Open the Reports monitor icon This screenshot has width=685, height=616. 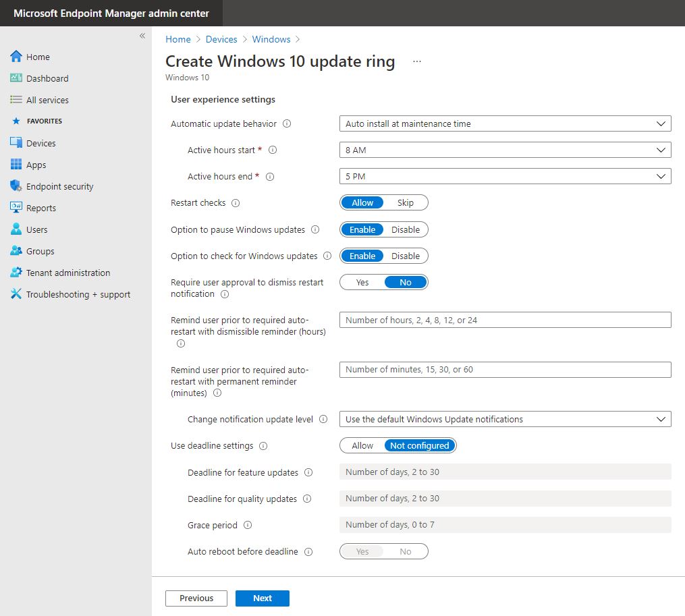click(x=16, y=207)
